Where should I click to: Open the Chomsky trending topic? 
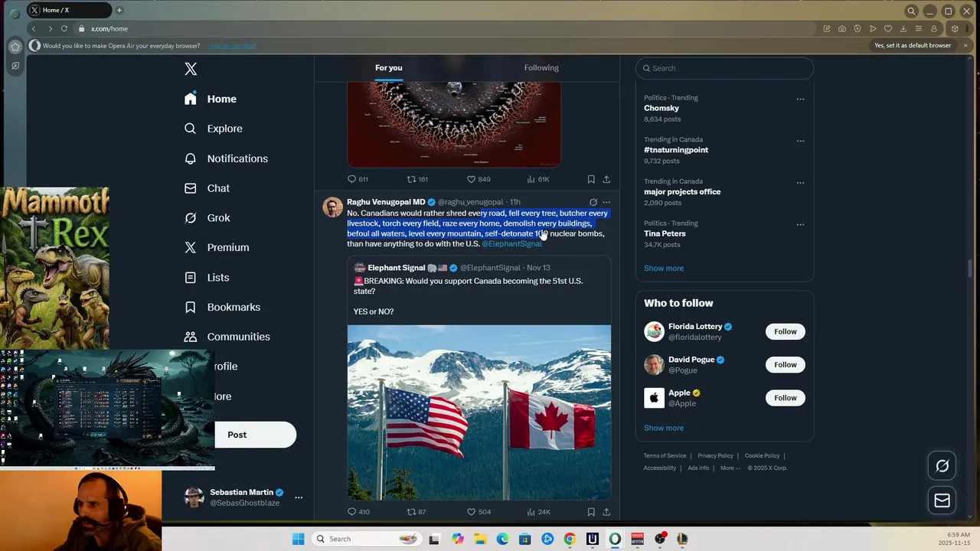[661, 108]
